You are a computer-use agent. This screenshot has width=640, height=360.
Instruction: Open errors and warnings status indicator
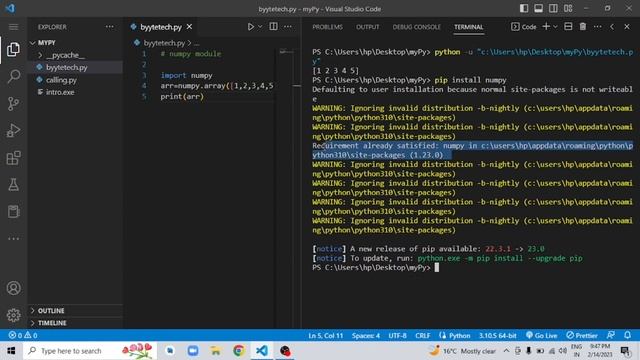pyautogui.click(x=23, y=335)
